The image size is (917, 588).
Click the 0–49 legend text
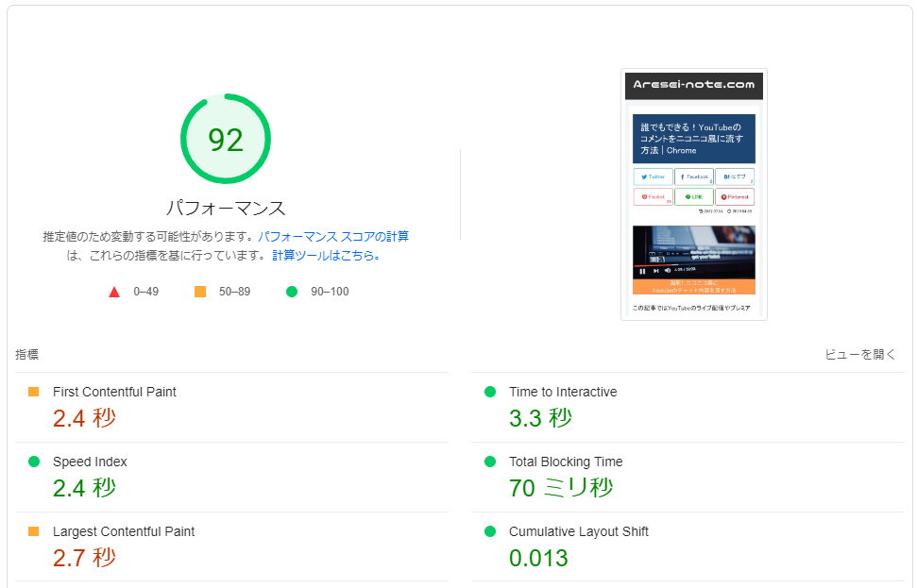click(x=146, y=292)
